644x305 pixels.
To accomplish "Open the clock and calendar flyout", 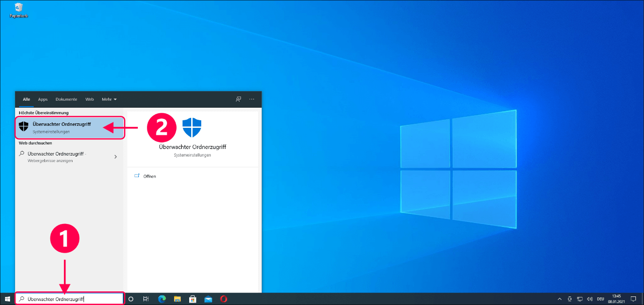I will (616, 299).
